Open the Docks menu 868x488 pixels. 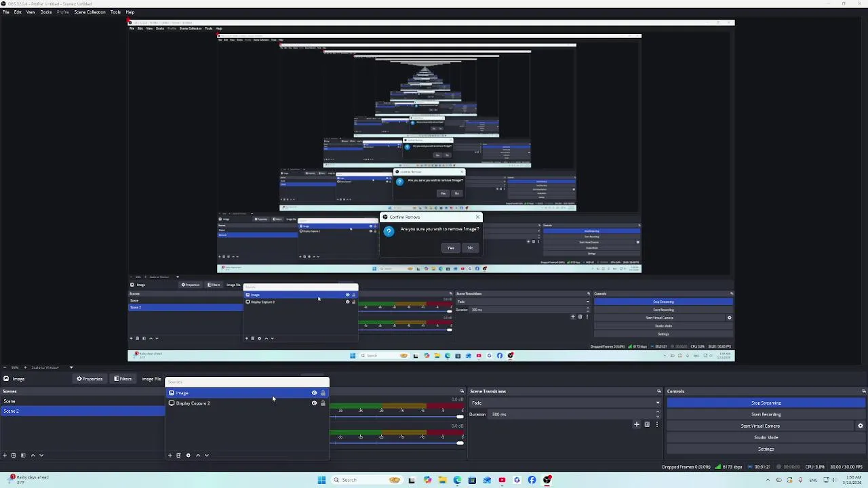click(46, 12)
